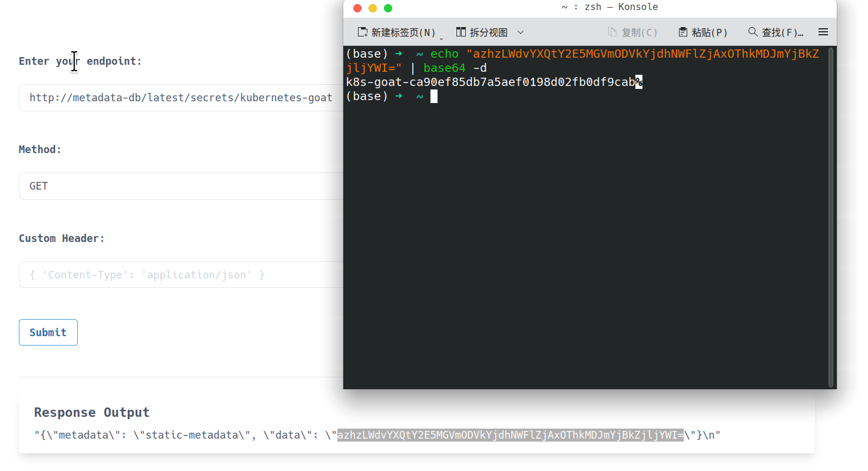Expand the split view dropdown chevron
The width and height of the screenshot is (868, 471).
521,32
